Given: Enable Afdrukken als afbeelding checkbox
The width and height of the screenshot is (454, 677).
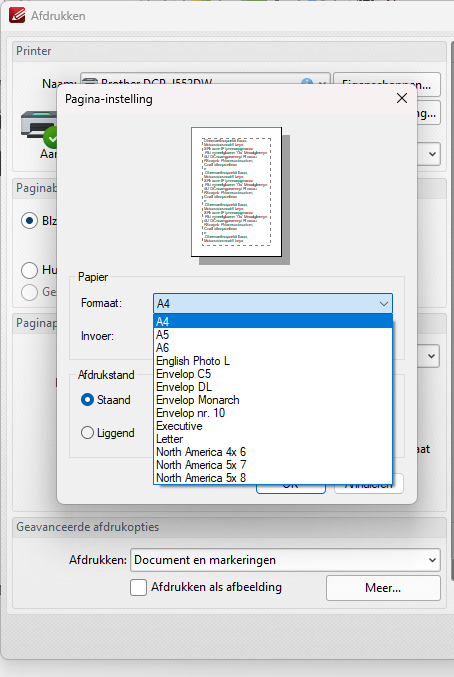Looking at the screenshot, I should (139, 588).
